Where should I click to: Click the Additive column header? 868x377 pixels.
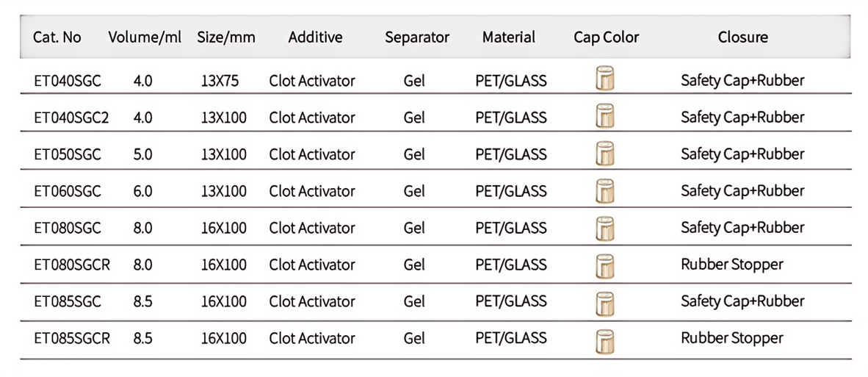coord(315,37)
